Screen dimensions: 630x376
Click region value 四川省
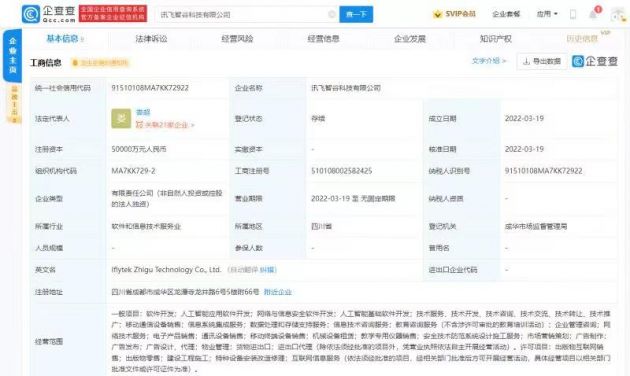(x=321, y=227)
